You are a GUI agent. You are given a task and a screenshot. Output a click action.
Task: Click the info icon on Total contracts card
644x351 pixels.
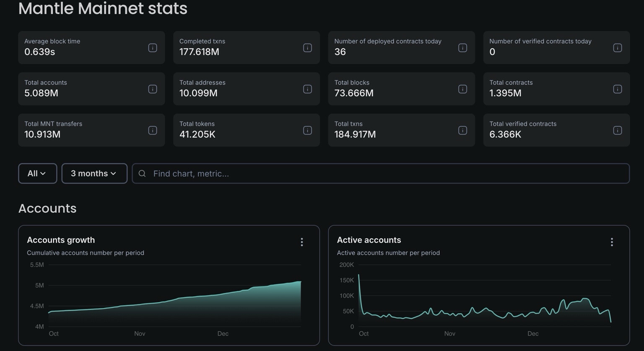point(617,89)
